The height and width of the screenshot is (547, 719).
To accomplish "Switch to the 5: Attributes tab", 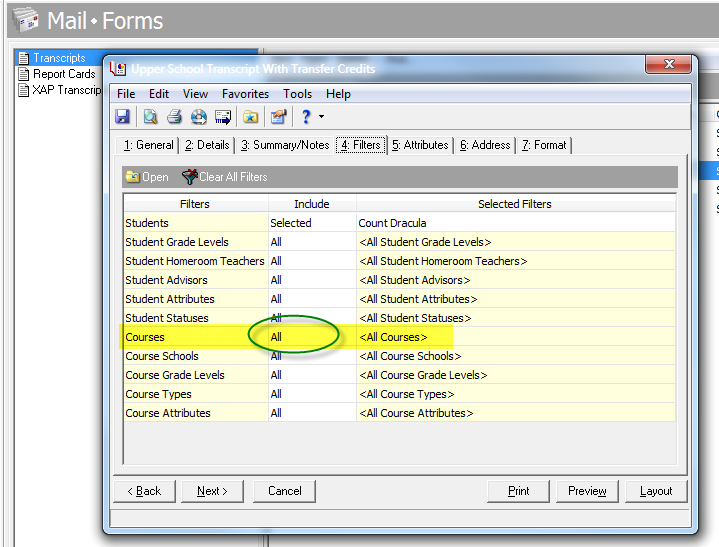I will click(x=420, y=145).
